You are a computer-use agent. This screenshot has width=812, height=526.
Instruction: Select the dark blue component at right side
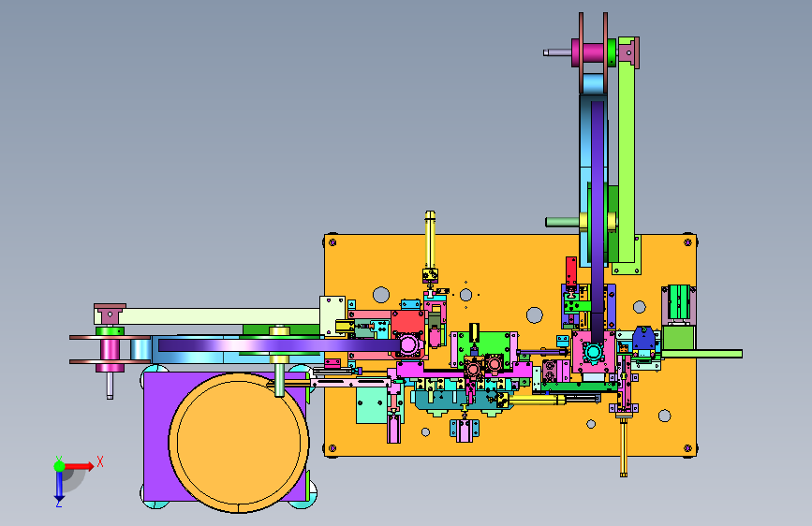click(x=643, y=338)
